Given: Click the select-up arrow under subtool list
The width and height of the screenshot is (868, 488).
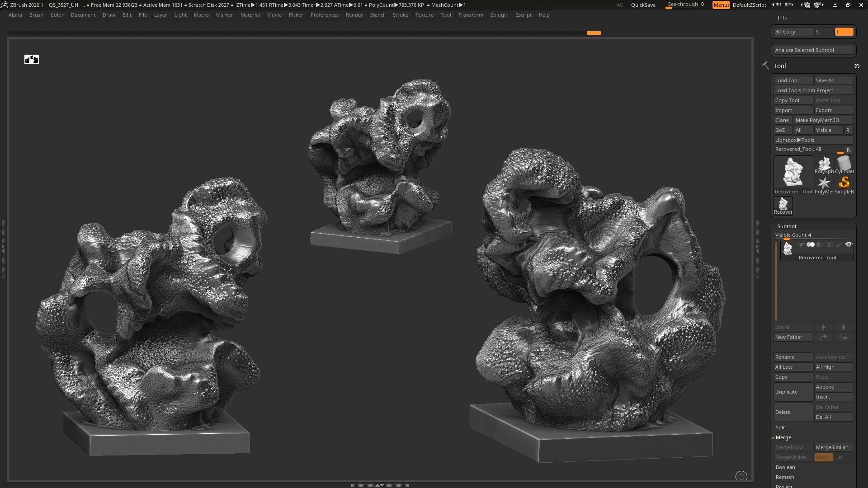Looking at the screenshot, I should coord(823,327).
